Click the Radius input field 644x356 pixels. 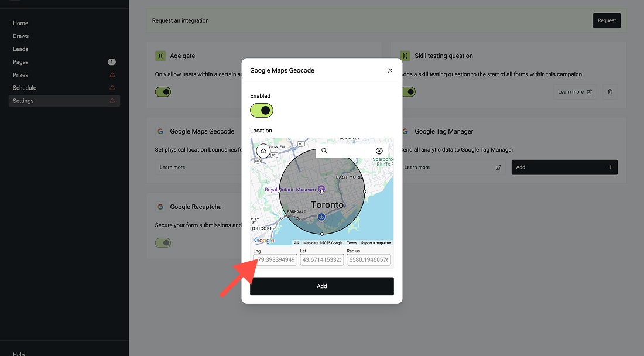pos(368,259)
